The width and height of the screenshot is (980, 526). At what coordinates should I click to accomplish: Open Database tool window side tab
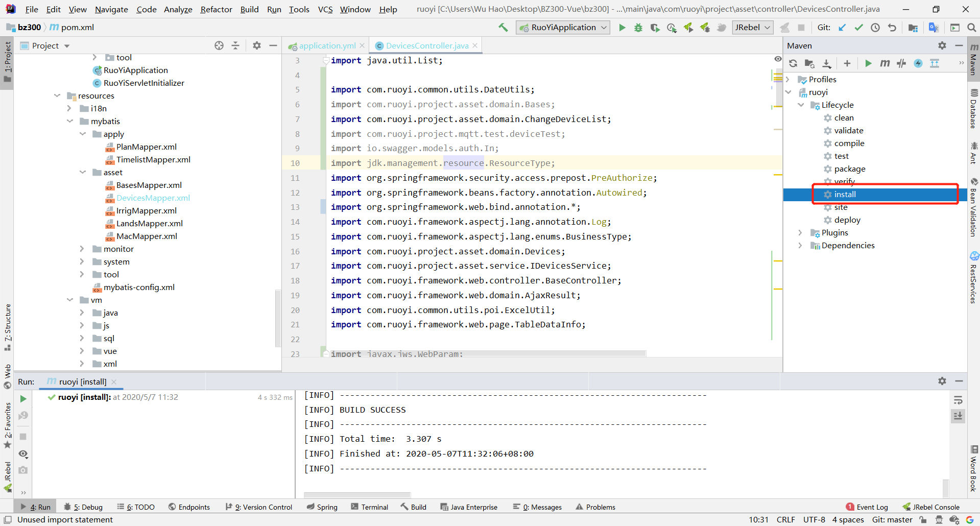973,108
